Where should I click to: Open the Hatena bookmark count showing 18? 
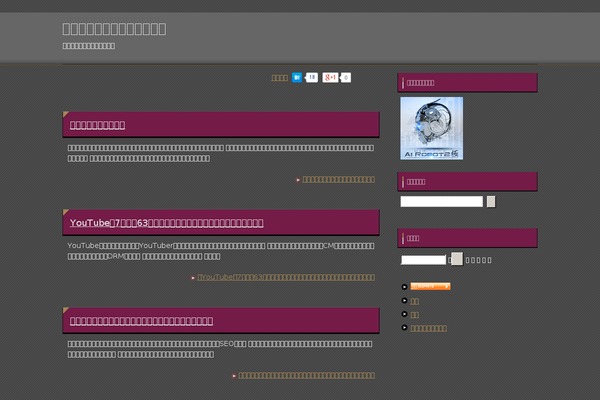(x=312, y=77)
